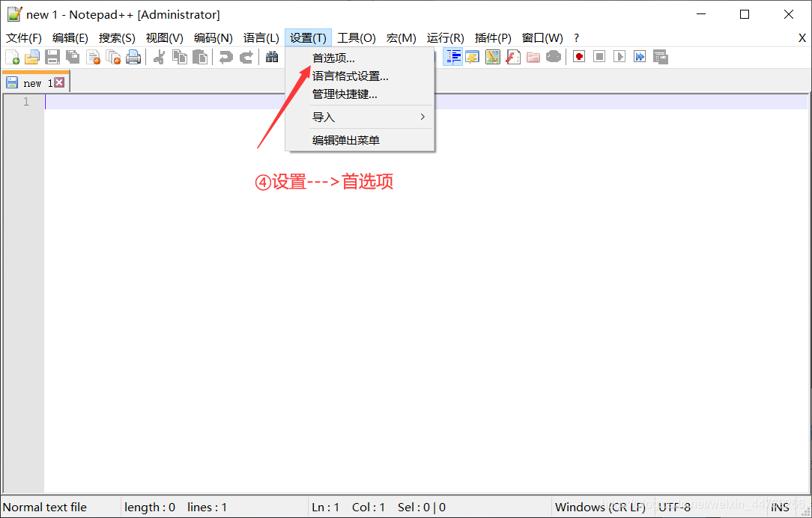812x518 pixels.
Task: Open the 编码(N) menu
Action: click(x=213, y=37)
